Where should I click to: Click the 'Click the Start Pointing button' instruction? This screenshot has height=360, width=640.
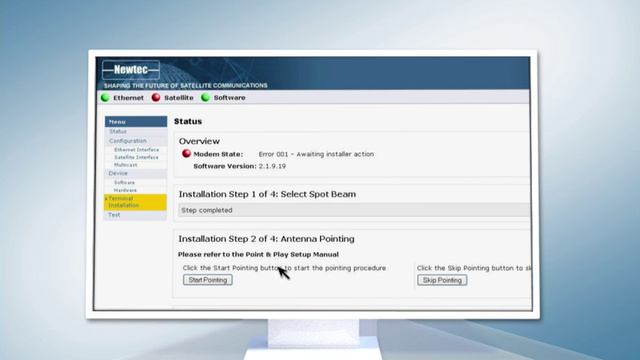coord(284,268)
